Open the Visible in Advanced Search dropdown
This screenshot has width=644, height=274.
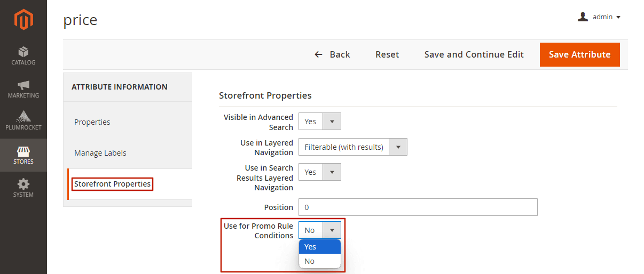[x=319, y=122]
